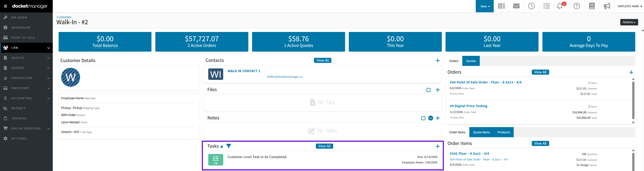Open DM Admin wrench menu item
The height and width of the screenshot is (171, 644).
point(26,17)
